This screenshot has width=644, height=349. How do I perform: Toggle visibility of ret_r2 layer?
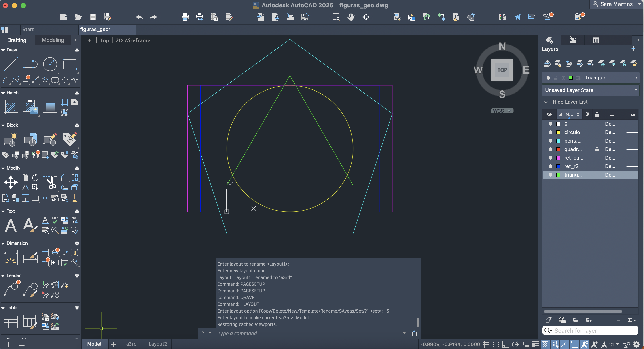coord(550,166)
